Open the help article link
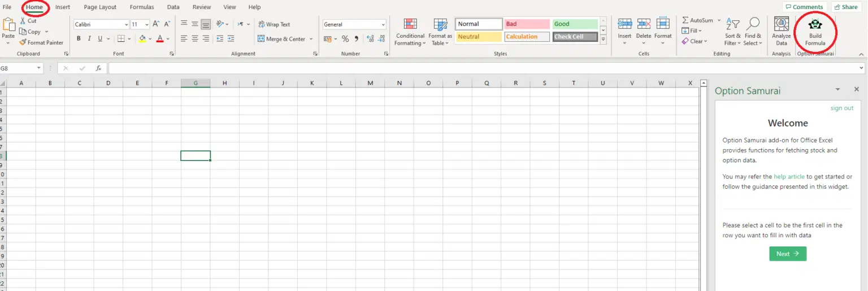 click(789, 176)
